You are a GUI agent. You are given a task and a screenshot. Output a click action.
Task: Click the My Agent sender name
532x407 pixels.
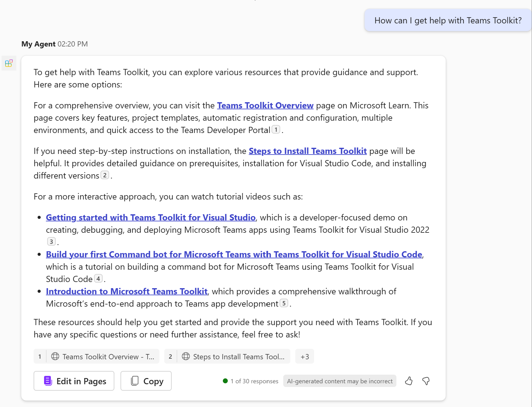tap(39, 44)
